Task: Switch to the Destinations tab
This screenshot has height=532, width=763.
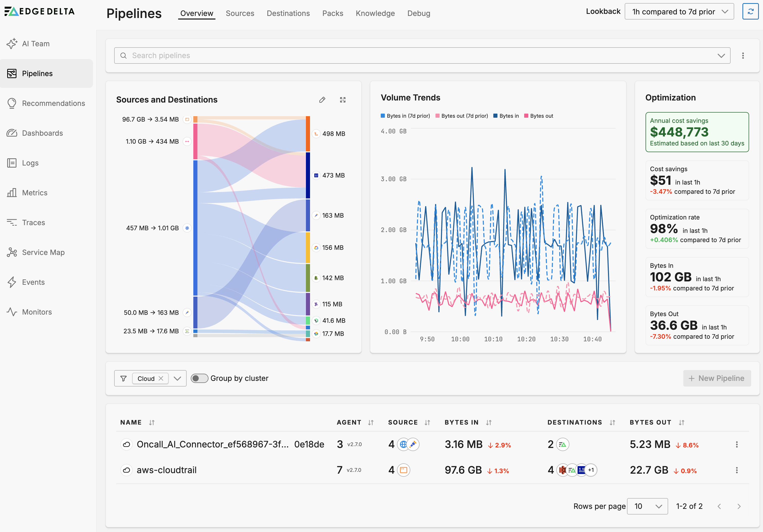Action: pos(288,13)
